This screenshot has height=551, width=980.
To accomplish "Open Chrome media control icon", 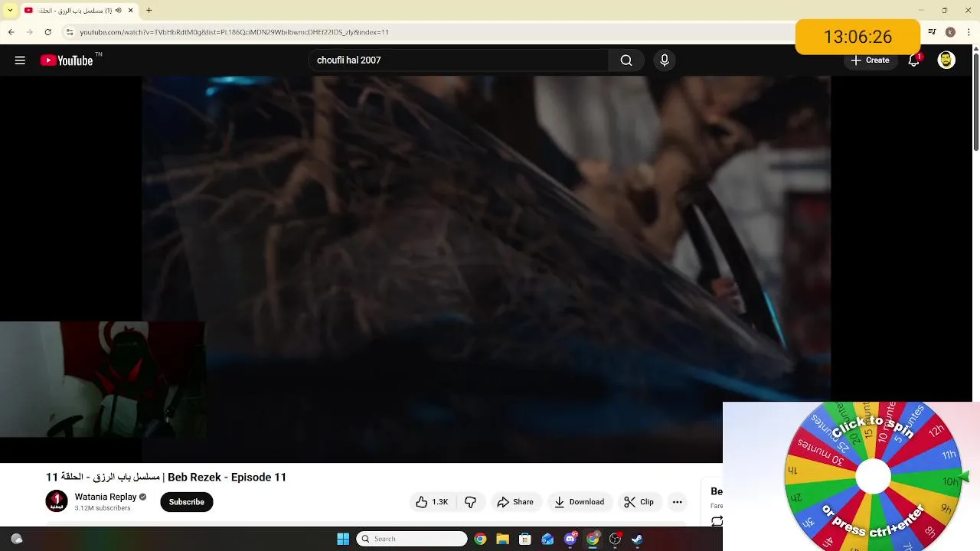I will [x=932, y=32].
